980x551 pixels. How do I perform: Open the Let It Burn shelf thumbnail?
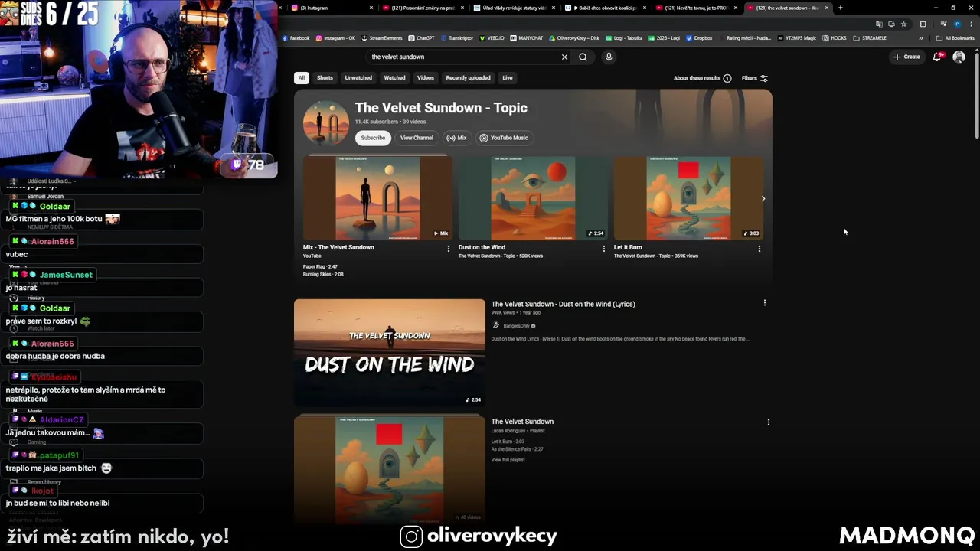tap(688, 198)
